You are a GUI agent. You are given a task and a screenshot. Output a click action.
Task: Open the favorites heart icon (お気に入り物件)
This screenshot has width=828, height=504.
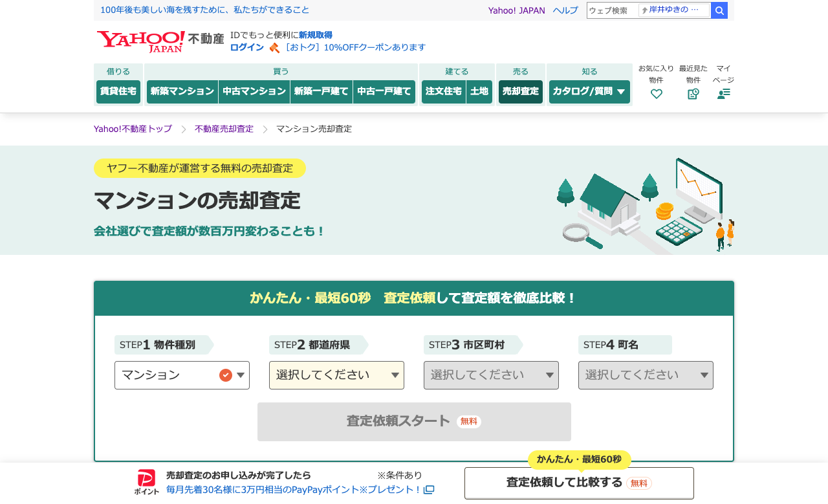tap(657, 93)
